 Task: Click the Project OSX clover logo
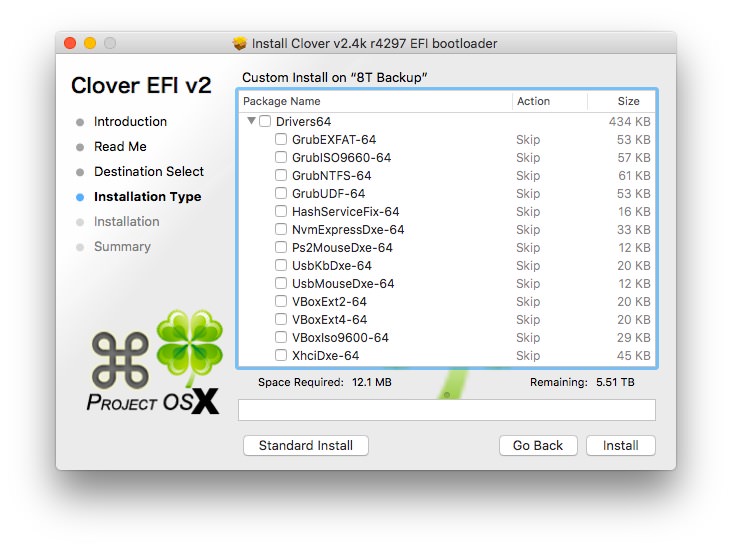[x=155, y=362]
